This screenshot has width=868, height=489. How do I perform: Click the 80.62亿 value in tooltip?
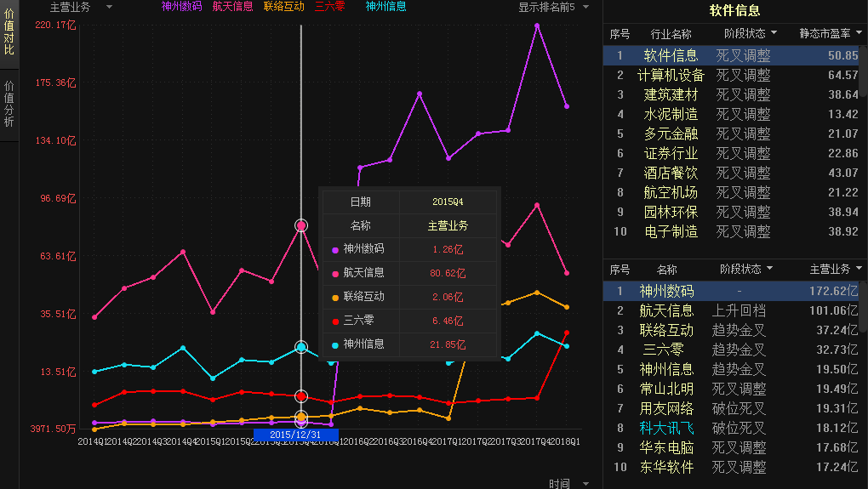tap(448, 273)
